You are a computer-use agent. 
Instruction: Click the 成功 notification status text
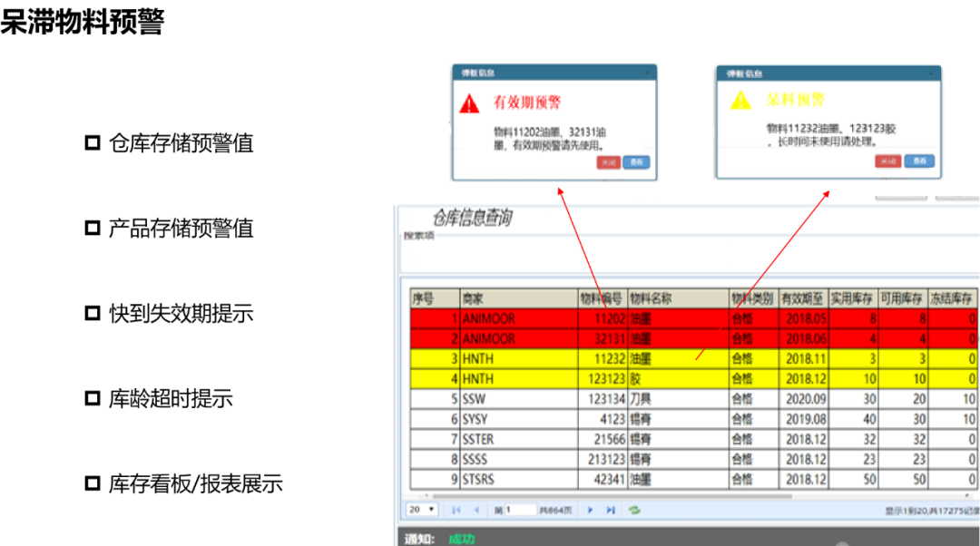pos(462,539)
